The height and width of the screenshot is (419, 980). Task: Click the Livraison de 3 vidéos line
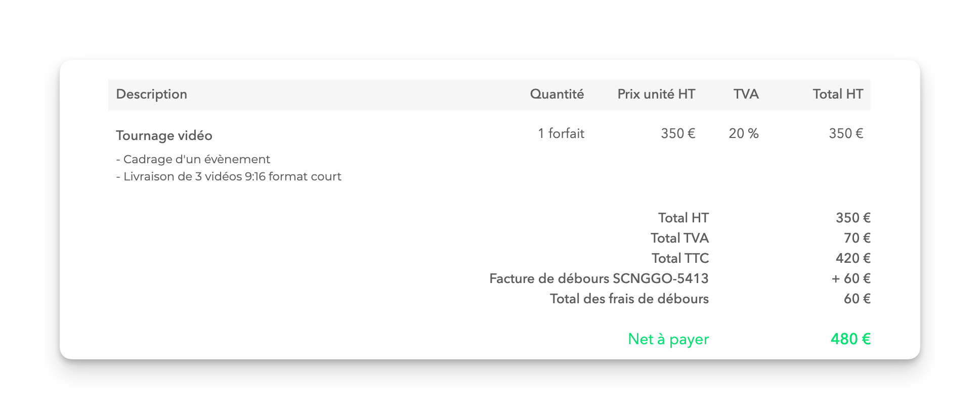click(229, 176)
